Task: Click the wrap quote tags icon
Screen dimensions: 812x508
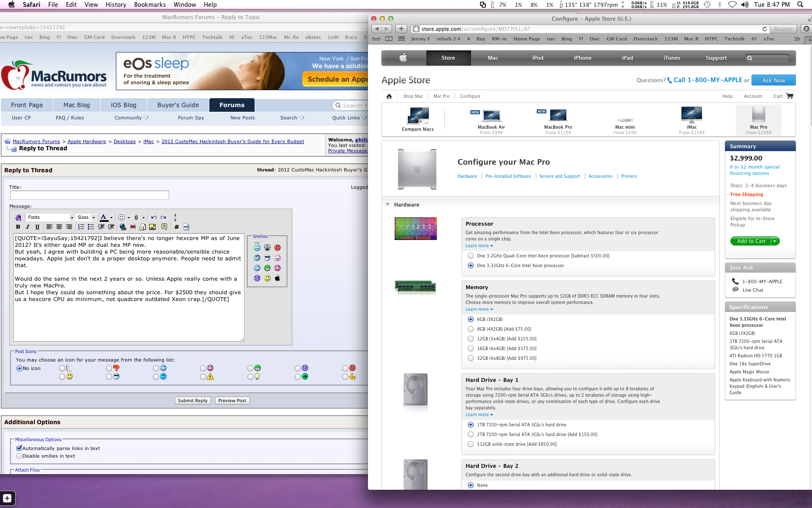Action: pyautogui.click(x=164, y=227)
